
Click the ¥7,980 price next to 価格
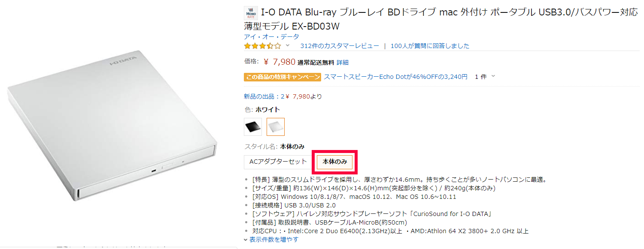[279, 62]
